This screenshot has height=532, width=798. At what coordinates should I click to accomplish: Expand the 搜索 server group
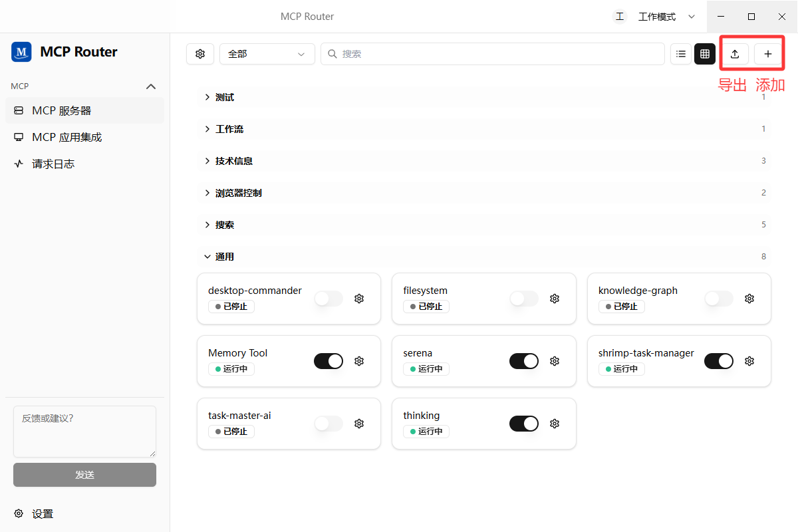[x=485, y=225]
